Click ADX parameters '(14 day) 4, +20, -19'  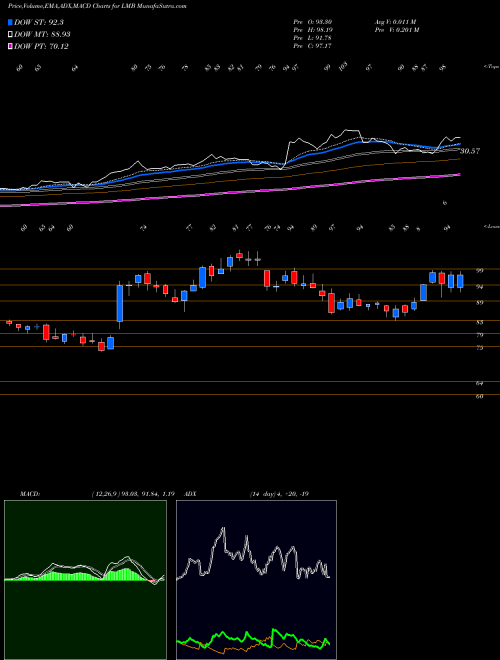(x=279, y=494)
